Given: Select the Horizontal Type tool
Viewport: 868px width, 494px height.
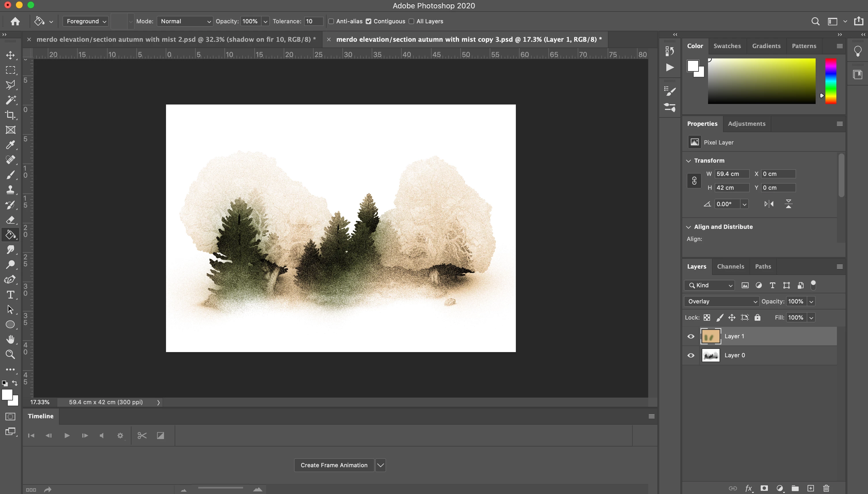Looking at the screenshot, I should coord(10,295).
